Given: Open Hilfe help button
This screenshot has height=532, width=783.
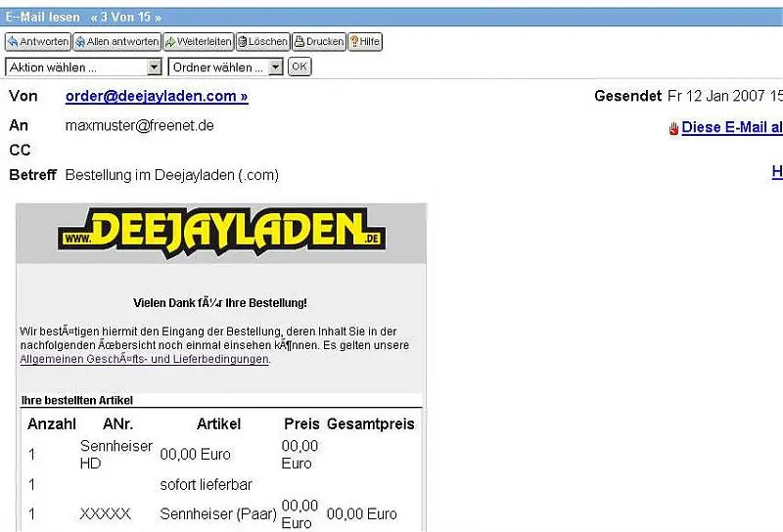Looking at the screenshot, I should (x=365, y=42).
